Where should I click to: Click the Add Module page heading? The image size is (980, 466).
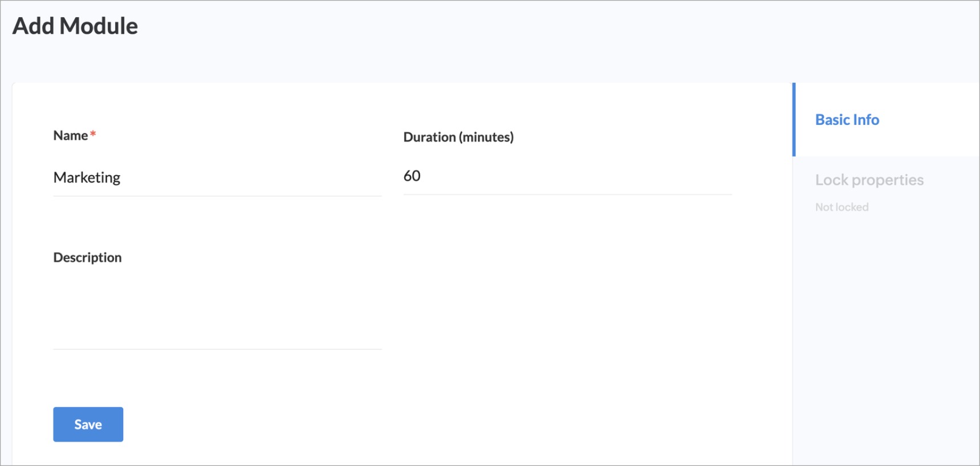[75, 26]
